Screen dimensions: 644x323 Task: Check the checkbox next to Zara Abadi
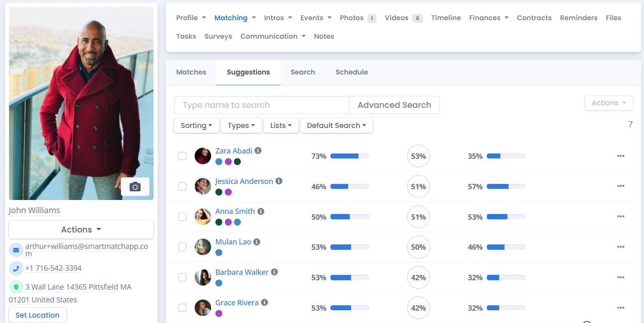tap(182, 156)
